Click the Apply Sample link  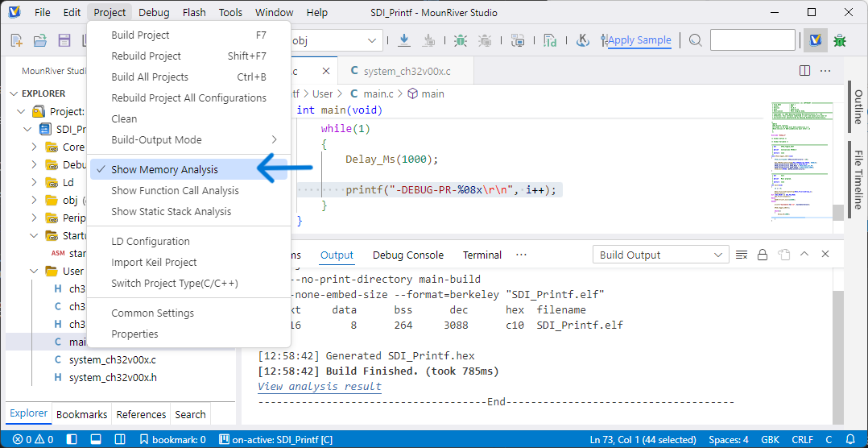[639, 39]
